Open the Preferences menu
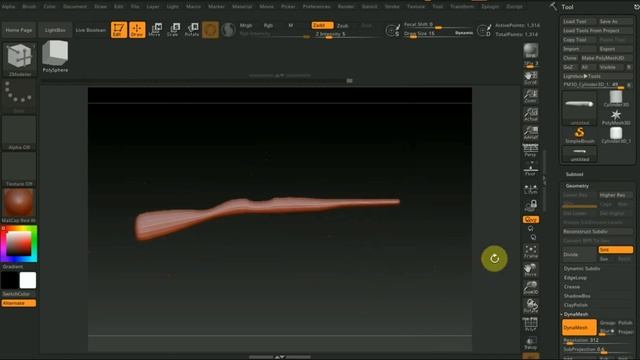The height and width of the screenshot is (360, 640). coord(316,7)
